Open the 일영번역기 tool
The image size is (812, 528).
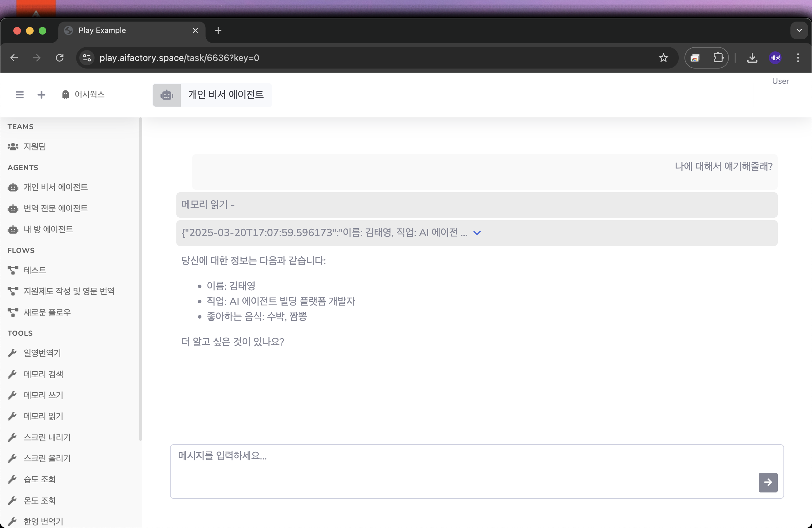point(35,353)
